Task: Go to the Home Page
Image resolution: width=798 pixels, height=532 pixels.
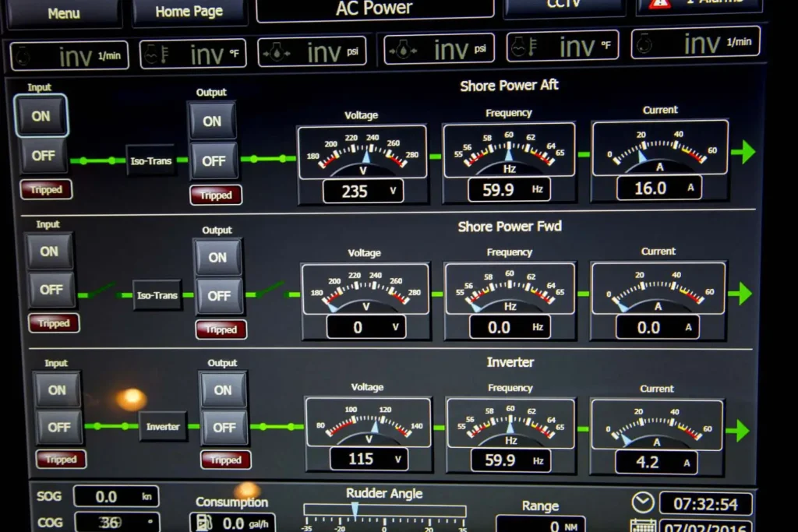Action: (x=189, y=11)
